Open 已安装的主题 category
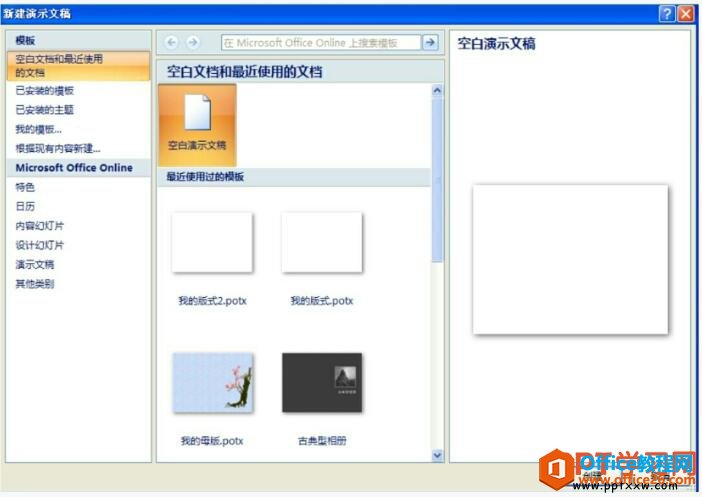 tap(45, 110)
